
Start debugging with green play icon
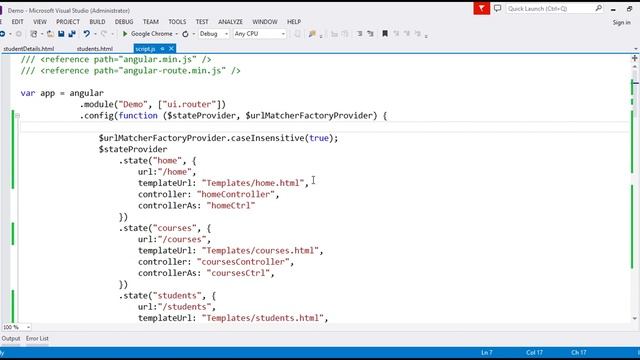[x=125, y=34]
